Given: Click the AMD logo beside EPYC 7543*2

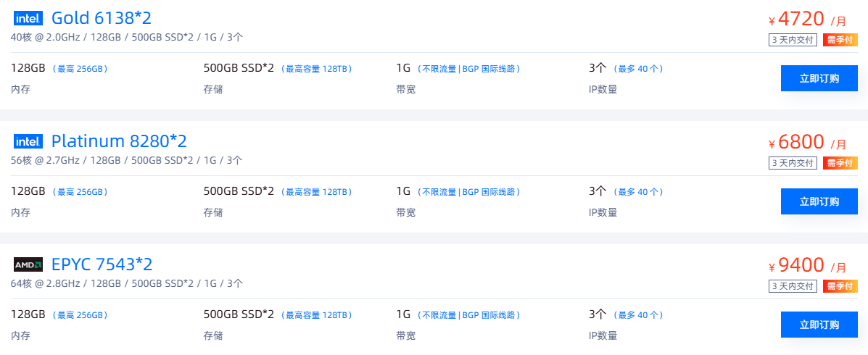Looking at the screenshot, I should (x=28, y=264).
